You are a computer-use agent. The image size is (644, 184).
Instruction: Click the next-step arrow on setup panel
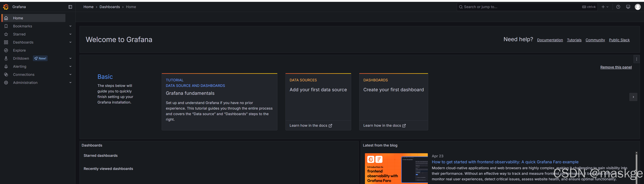click(x=633, y=97)
